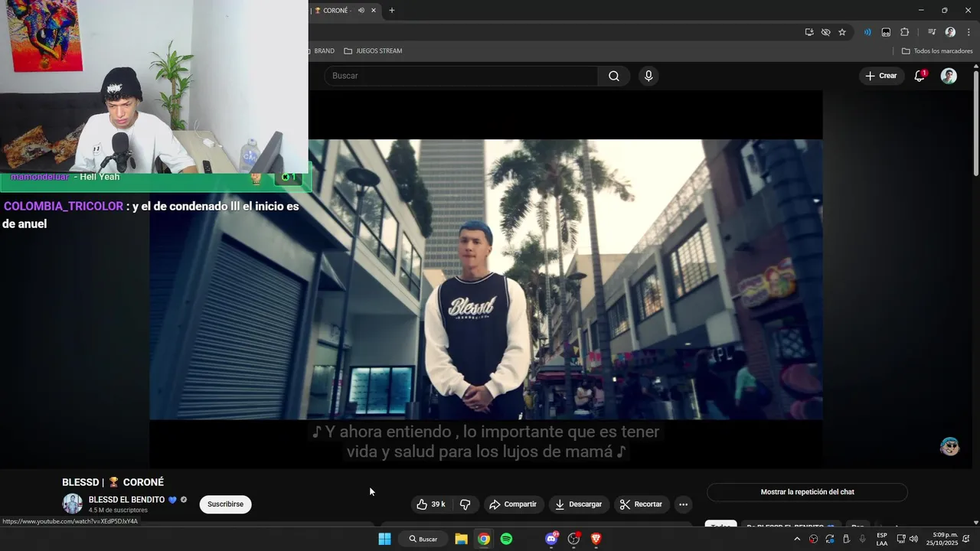Open Chrome profile avatar

(x=950, y=32)
